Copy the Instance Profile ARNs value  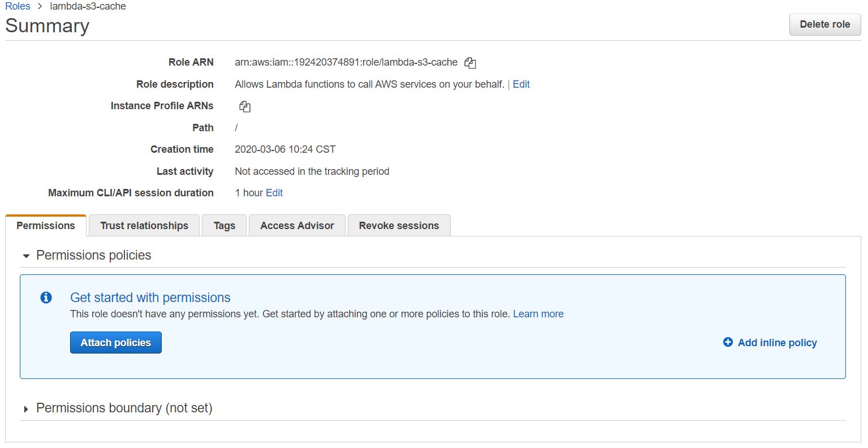(245, 106)
